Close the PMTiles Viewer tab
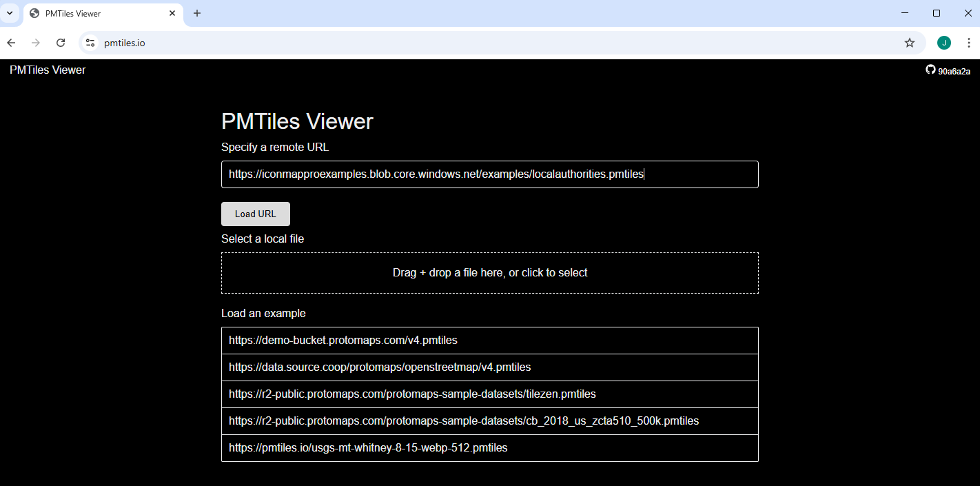The width and height of the screenshot is (980, 486). point(172,13)
